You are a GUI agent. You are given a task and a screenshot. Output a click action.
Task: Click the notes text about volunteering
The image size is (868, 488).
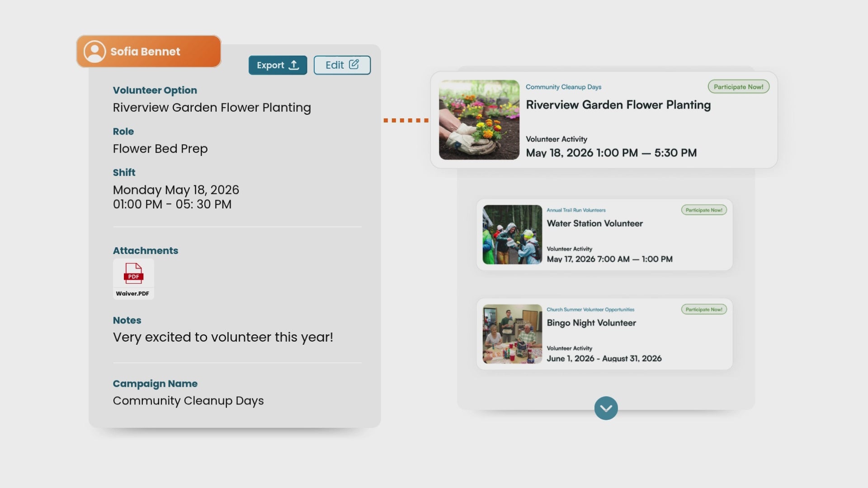click(x=223, y=337)
